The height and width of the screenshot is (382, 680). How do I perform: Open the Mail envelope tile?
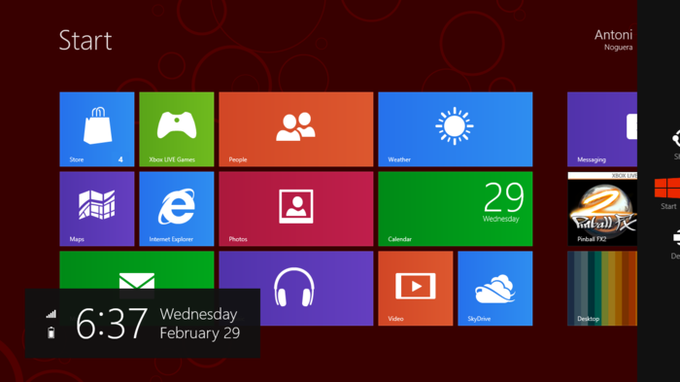(x=137, y=270)
